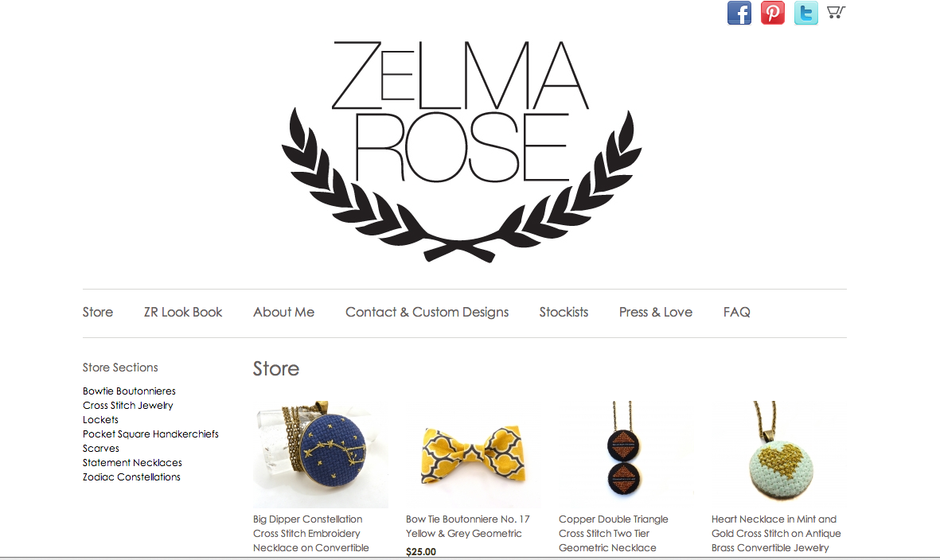Viewport: 940px width, 560px height.
Task: Open the Pinterest profile icon
Action: pyautogui.click(x=773, y=13)
